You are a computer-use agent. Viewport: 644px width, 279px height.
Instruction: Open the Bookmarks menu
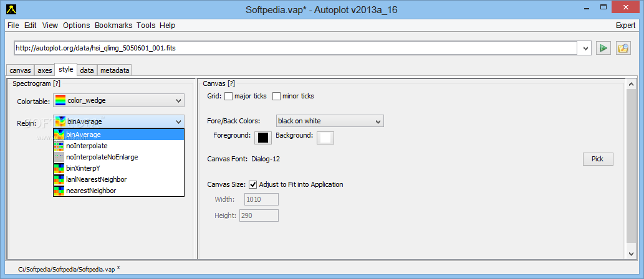(113, 26)
